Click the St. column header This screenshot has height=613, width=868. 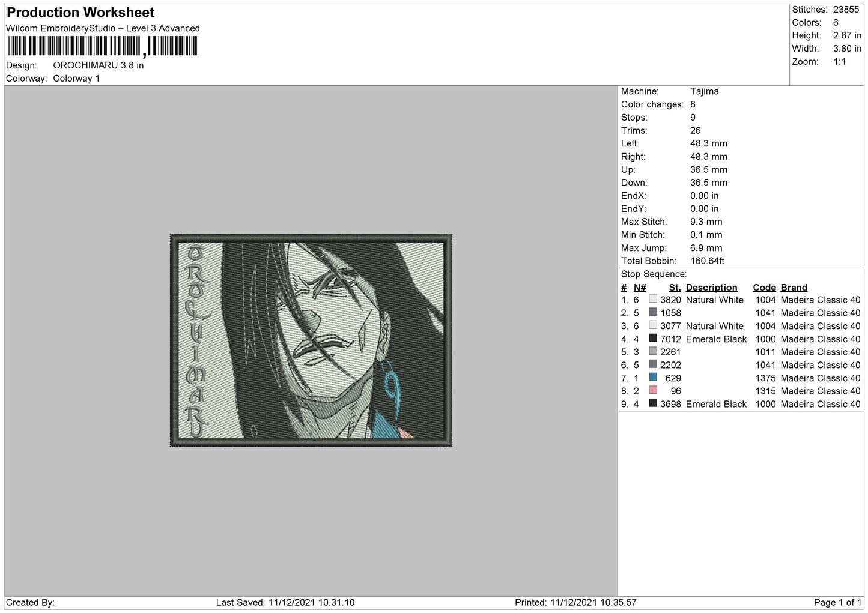pos(675,288)
